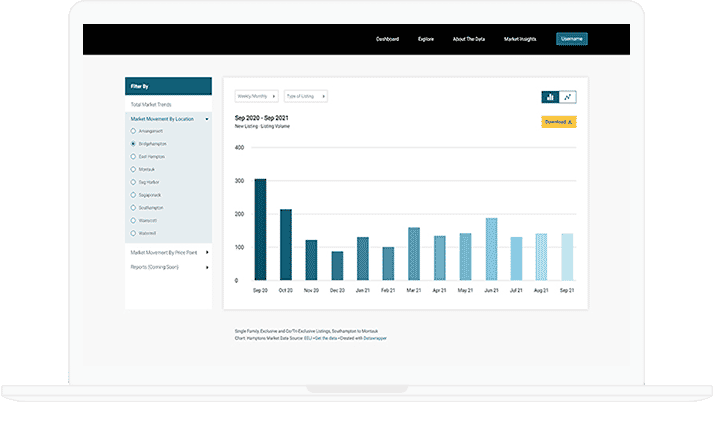Open About The Data page
This screenshot has width=715, height=430.
[469, 39]
